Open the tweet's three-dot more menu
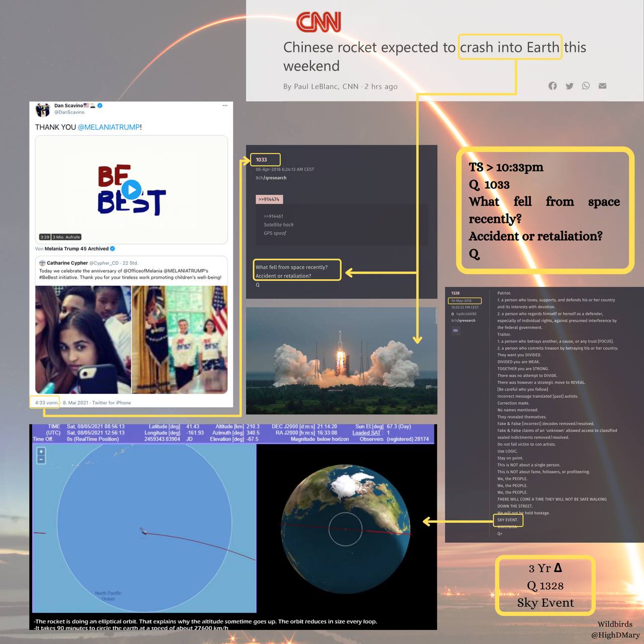The width and height of the screenshot is (644, 644). [224, 106]
